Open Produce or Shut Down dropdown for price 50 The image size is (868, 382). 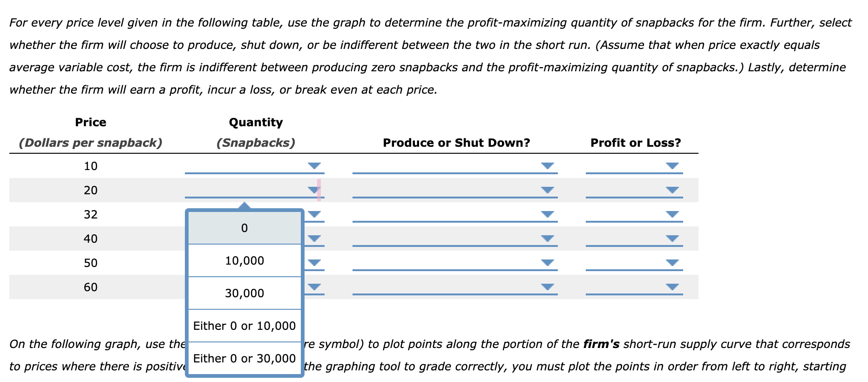(x=548, y=263)
